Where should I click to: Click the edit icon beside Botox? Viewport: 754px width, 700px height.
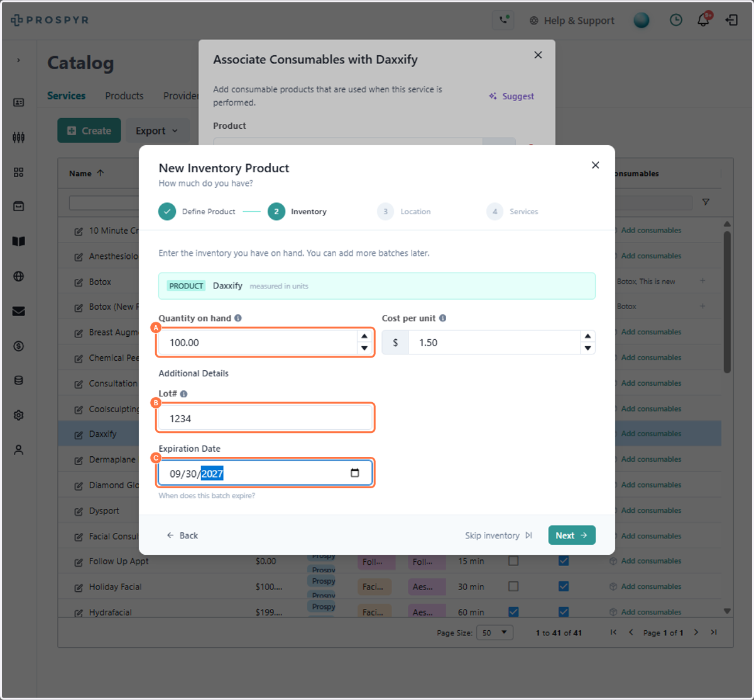(79, 283)
